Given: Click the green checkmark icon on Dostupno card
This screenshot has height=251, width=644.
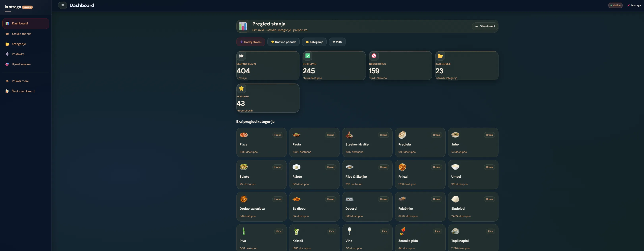Looking at the screenshot, I should click(307, 56).
